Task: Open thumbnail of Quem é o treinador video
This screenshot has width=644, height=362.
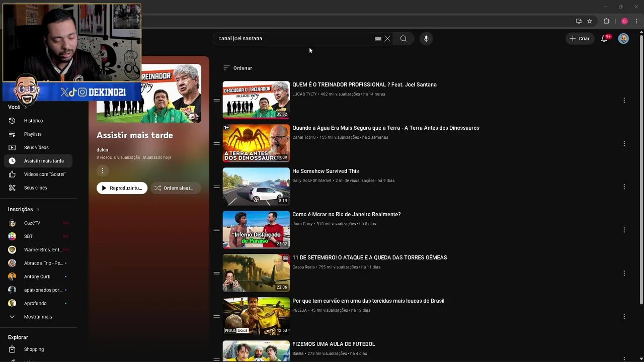Action: point(256,100)
